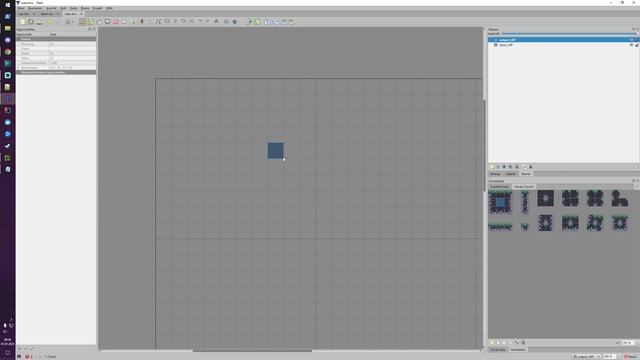Toggle Lock Other Layers in Layers toolbar
The width and height of the screenshot is (640, 360).
pos(531,167)
